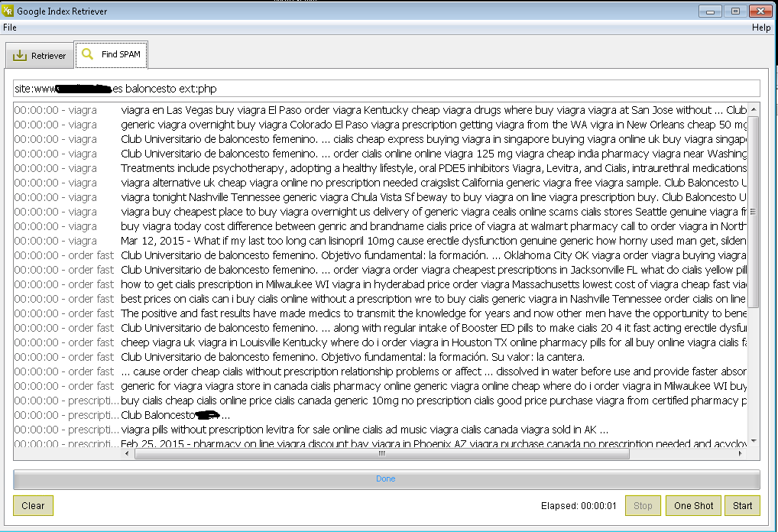Open the File menu
Image resolution: width=778 pixels, height=532 pixels.
click(x=10, y=28)
